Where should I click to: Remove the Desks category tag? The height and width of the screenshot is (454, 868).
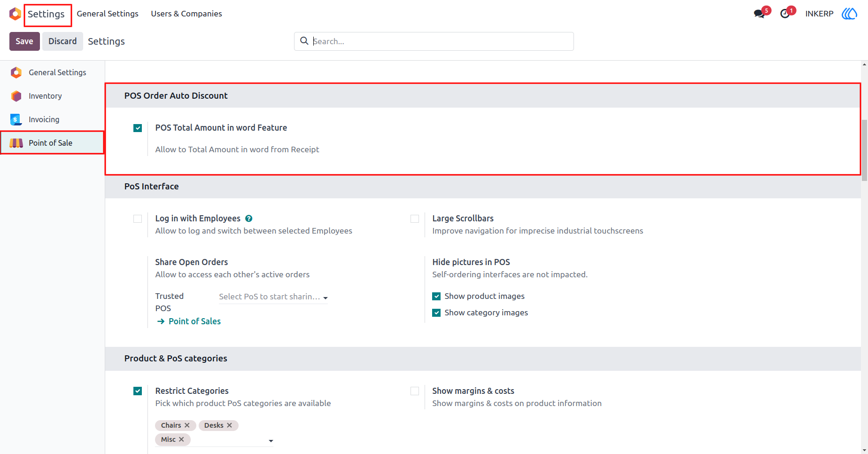coord(229,425)
